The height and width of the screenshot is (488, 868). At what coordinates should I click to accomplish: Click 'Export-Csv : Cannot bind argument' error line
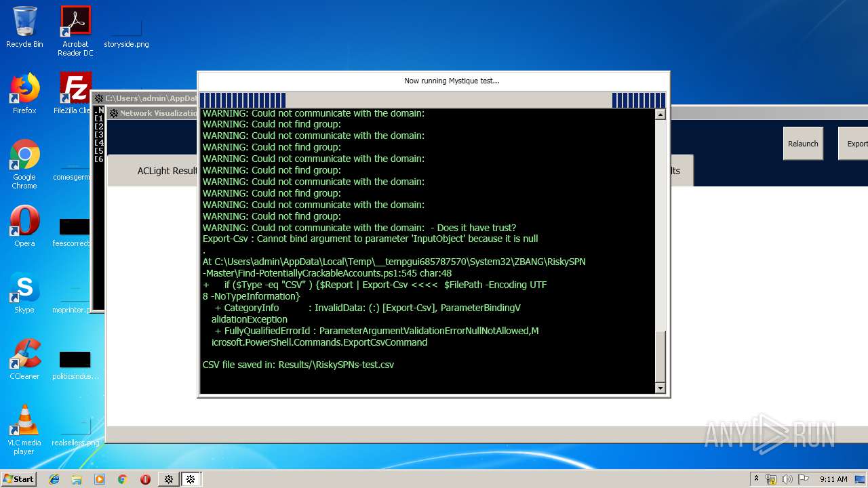point(370,239)
